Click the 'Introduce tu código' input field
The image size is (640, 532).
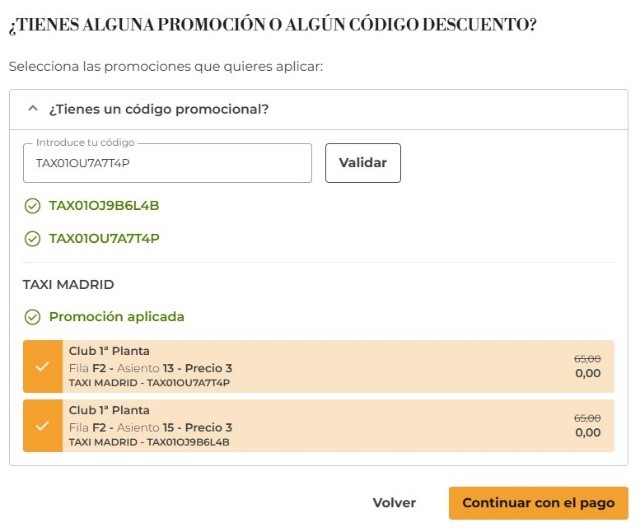tap(167, 163)
